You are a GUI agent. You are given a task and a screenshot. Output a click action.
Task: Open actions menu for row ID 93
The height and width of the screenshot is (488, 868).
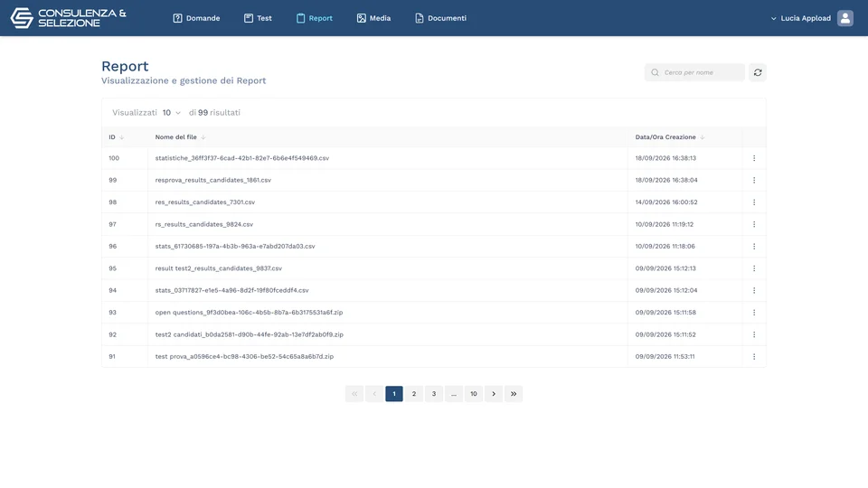tap(754, 313)
